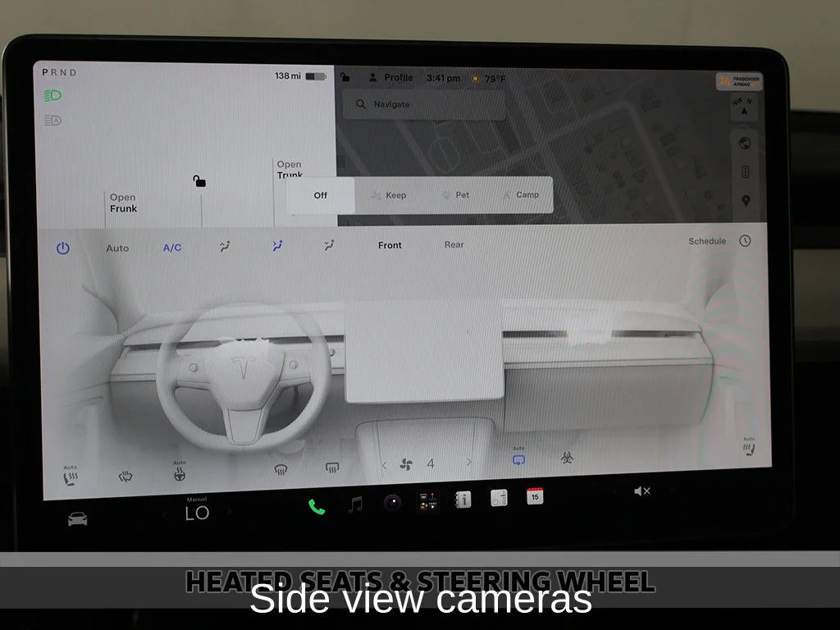Open the driver Profile menu
Screen dimensions: 840x630
pos(391,78)
